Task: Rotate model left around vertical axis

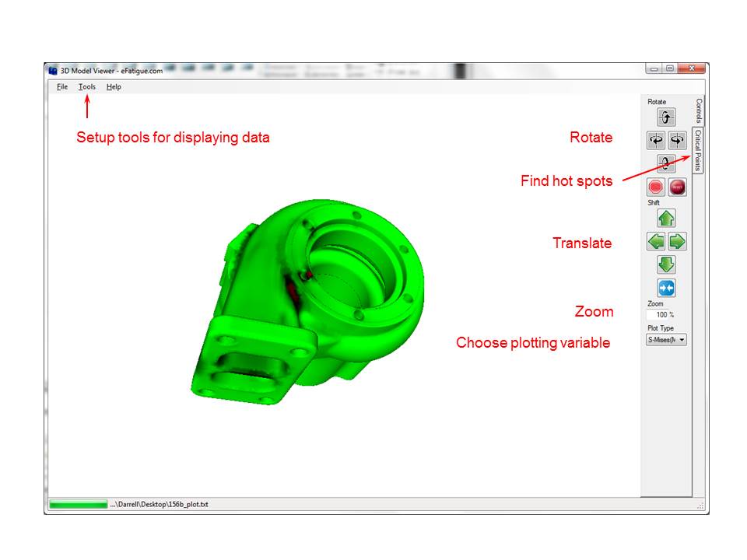Action: [x=656, y=141]
